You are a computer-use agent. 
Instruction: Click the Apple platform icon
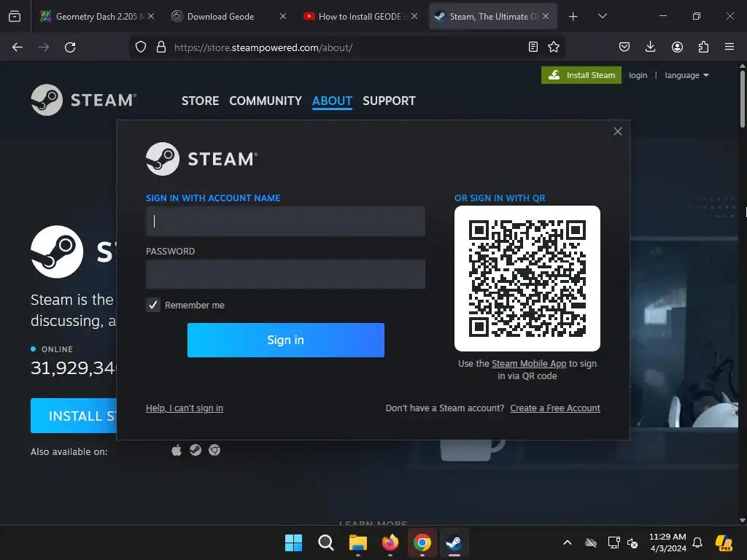point(177,450)
